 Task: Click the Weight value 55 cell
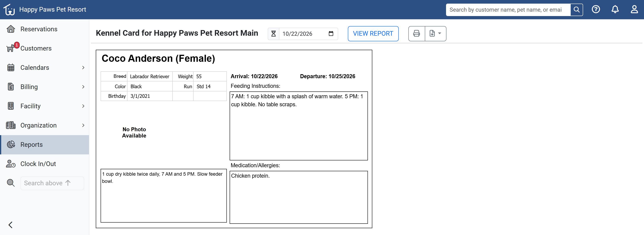tap(210, 76)
